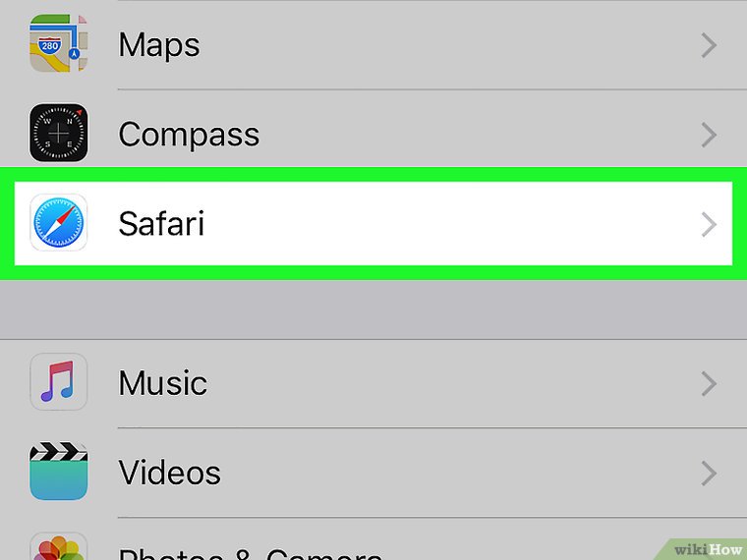Choose the Safari text label

pyautogui.click(x=161, y=224)
